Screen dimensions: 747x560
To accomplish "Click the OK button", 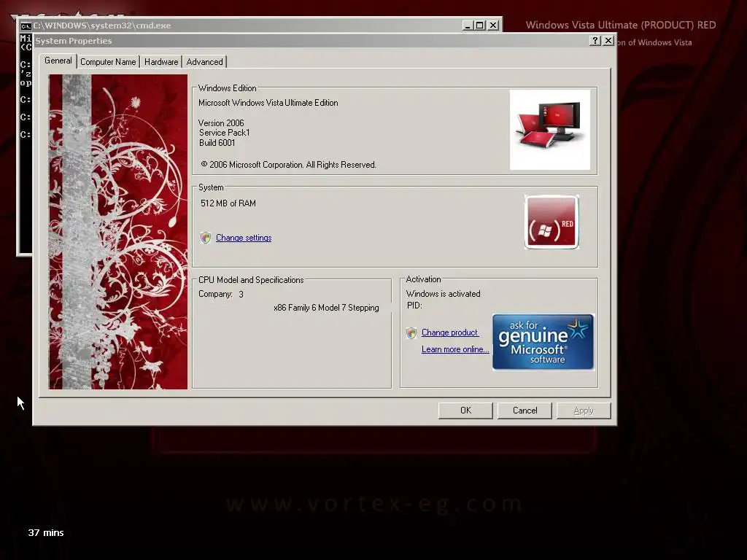I will pyautogui.click(x=465, y=411).
